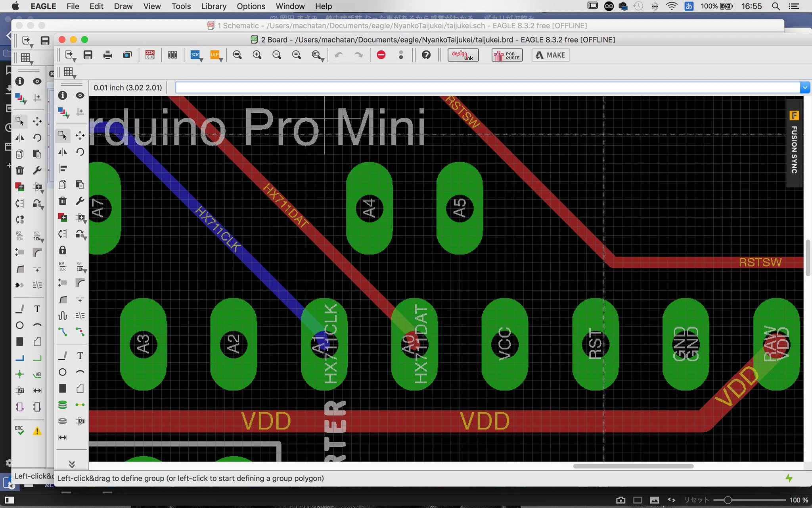Click the red Stop command icon
Screen dimensions: 812x508
click(381, 55)
